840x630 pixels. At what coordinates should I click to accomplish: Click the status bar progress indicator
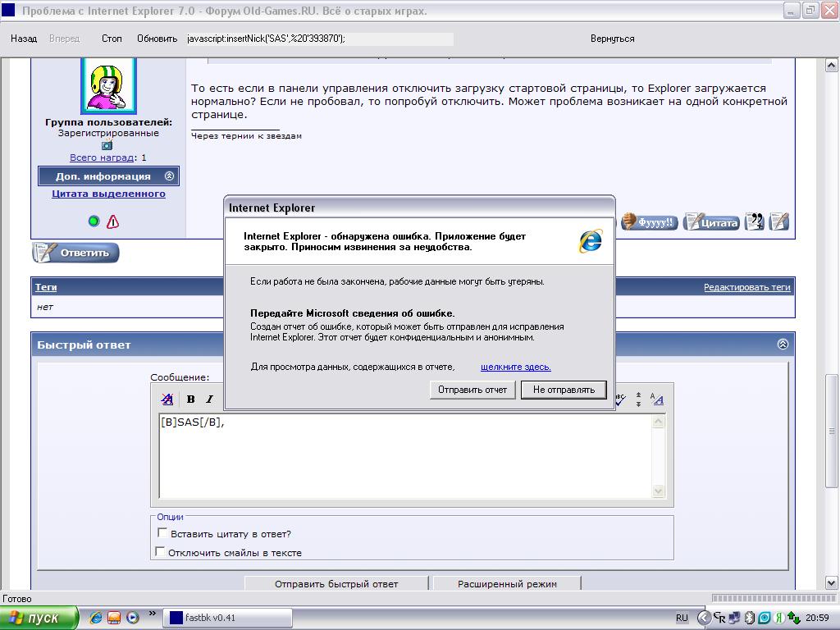point(774,598)
